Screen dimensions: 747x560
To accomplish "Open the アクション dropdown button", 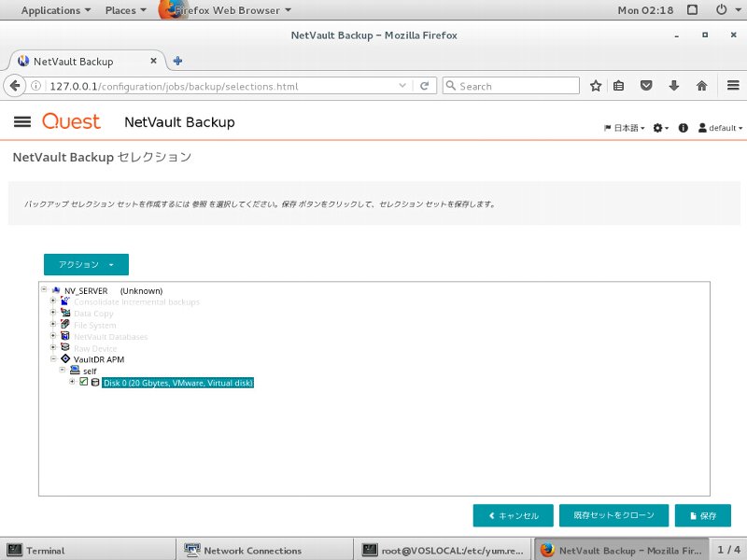I will [x=86, y=264].
